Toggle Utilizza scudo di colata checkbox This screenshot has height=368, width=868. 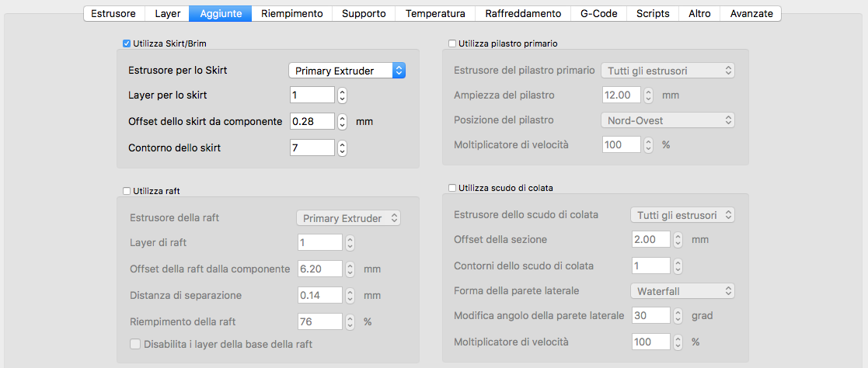[452, 188]
